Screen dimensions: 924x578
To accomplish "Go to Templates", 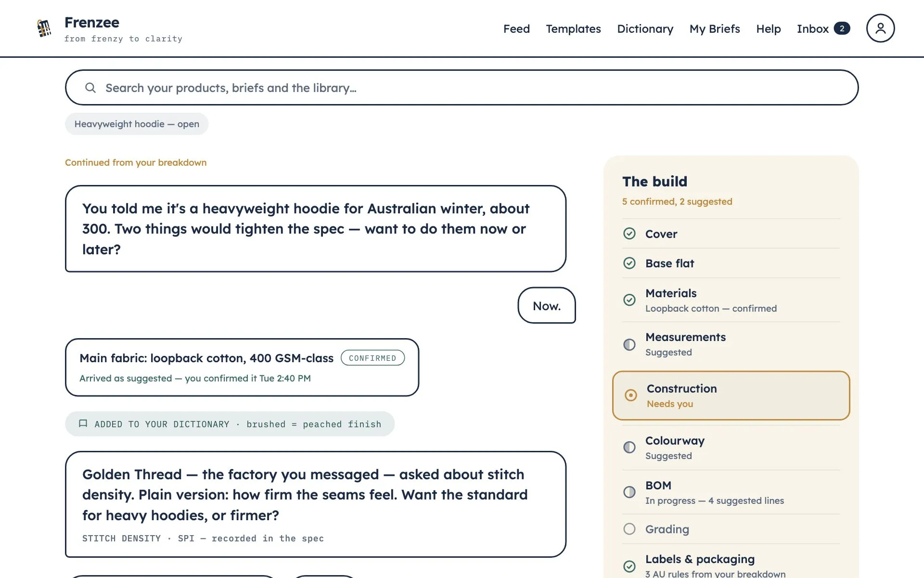I will coord(573,29).
